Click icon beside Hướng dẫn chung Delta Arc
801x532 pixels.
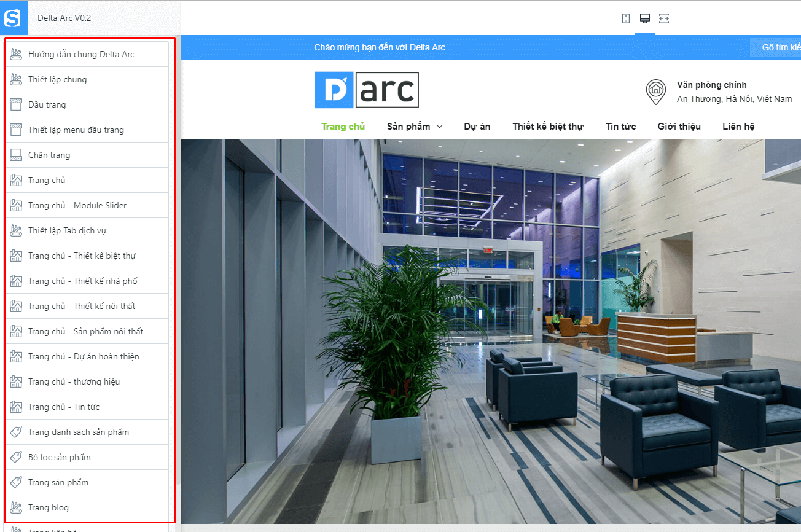click(17, 54)
